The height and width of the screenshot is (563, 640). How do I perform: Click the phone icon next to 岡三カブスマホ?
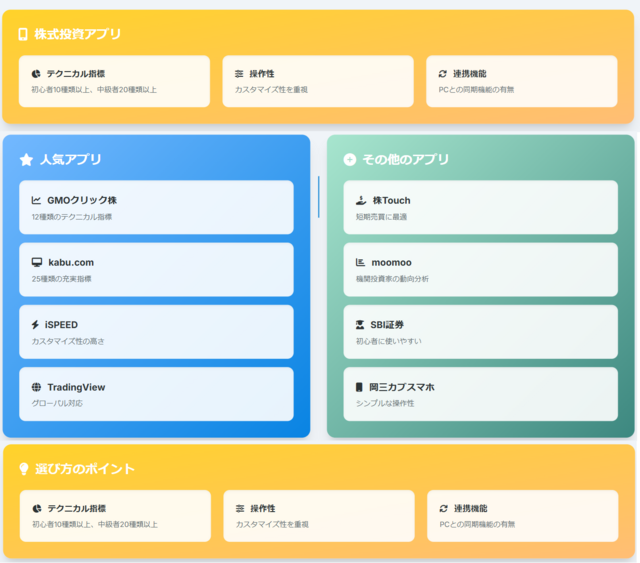(x=359, y=387)
